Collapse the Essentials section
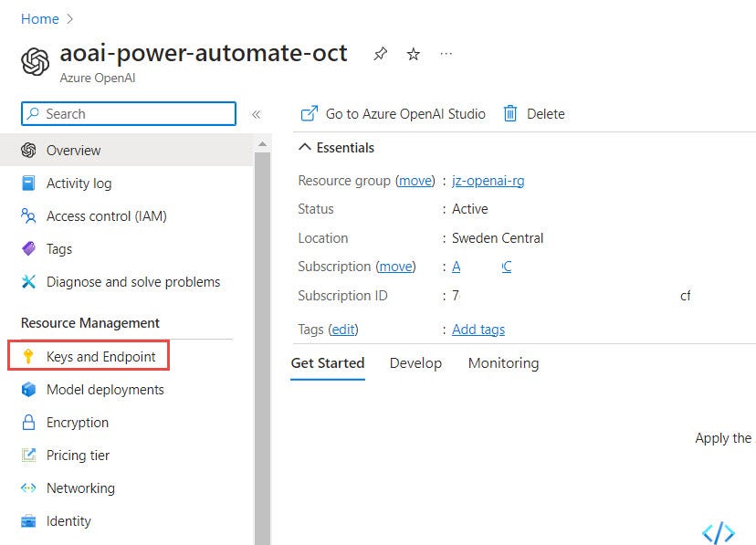756x545 pixels. [x=304, y=147]
